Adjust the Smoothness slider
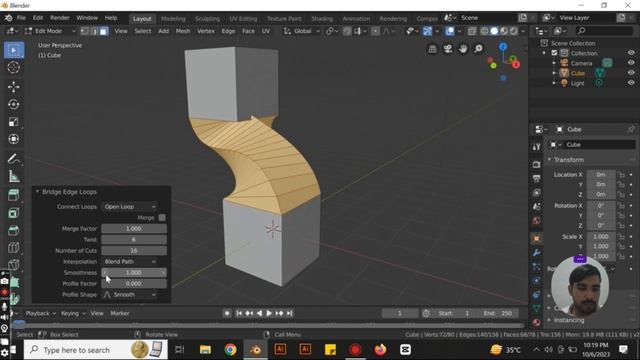The width and height of the screenshot is (640, 360). click(134, 273)
